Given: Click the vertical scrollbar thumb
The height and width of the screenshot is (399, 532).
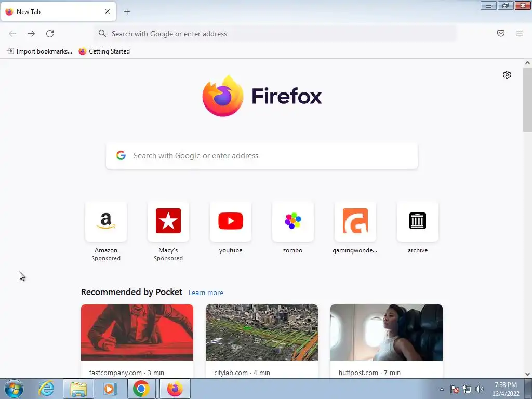Looking at the screenshot, I should (527, 99).
